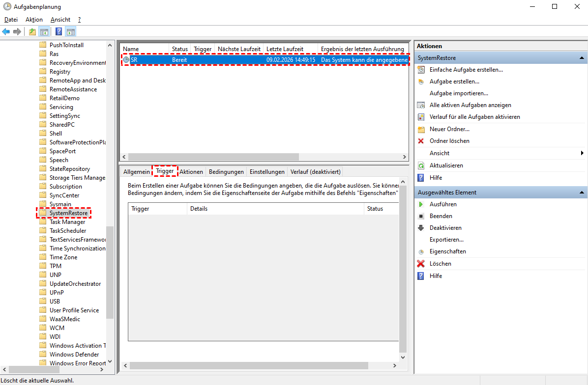Click the back arrow toolbar icon
The image size is (588, 385).
click(6, 32)
